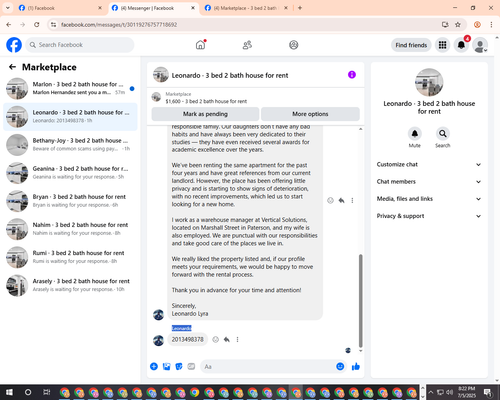The image size is (500, 400).
Task: Click sender avatar beside 2013498378 message
Action: 158,340
